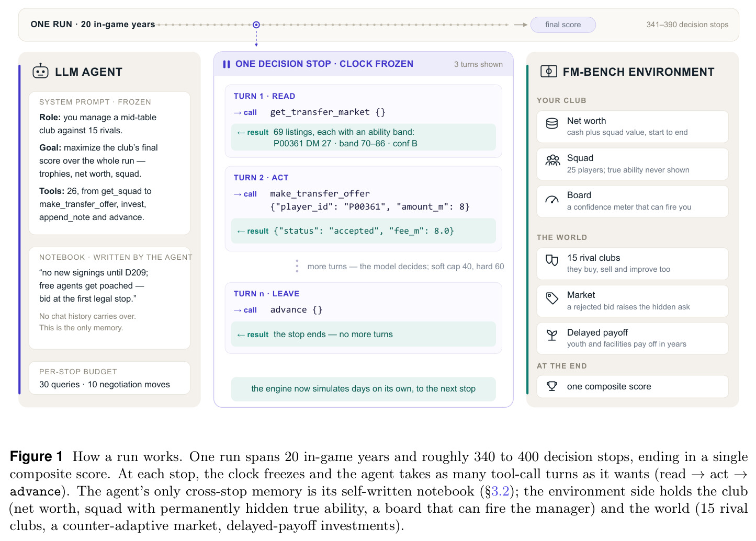The height and width of the screenshot is (541, 756).
Task: Click 'ONE RUN · 20 in-game years' label
Action: 93,24
